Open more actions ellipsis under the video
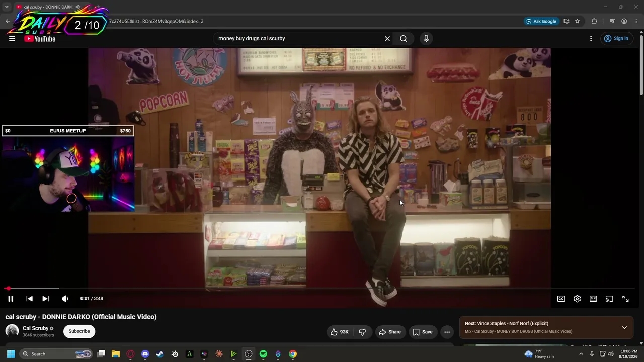Viewport: 644px width, 362px height. 447,332
